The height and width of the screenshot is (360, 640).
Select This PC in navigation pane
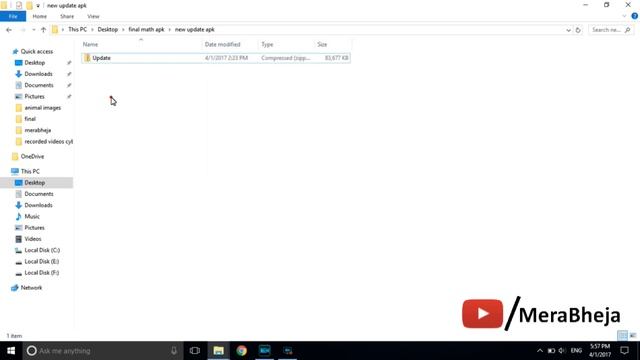coord(30,171)
